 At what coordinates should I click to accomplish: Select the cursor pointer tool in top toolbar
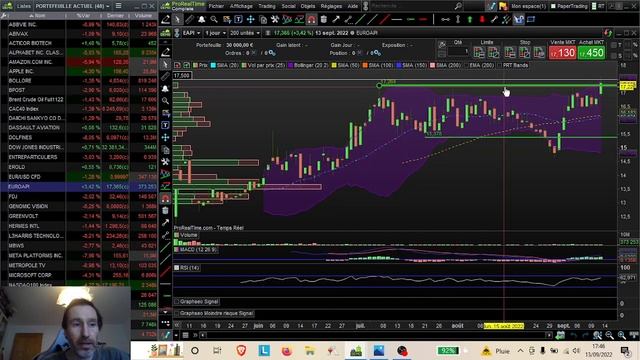coord(178,19)
